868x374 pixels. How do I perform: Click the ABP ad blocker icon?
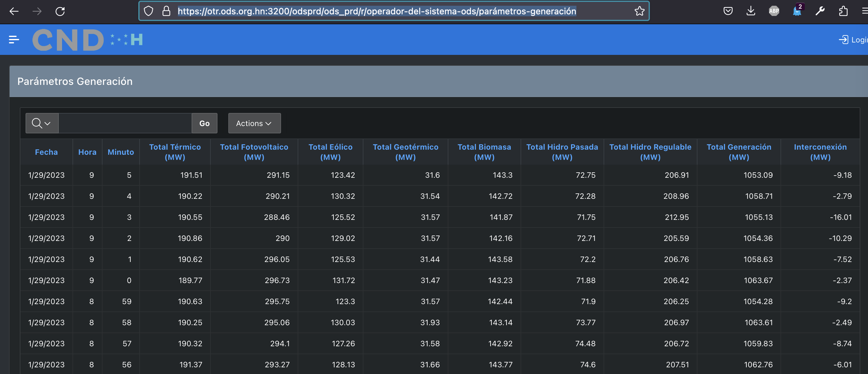click(x=774, y=11)
